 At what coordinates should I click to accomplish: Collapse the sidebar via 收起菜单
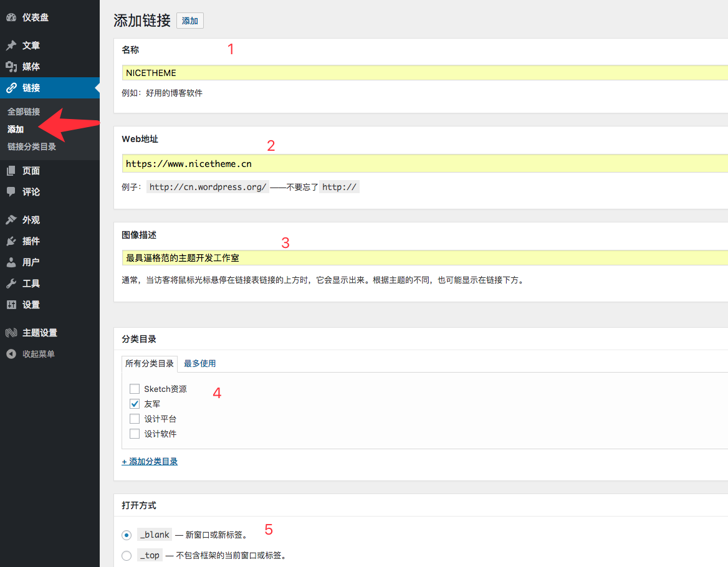(39, 354)
